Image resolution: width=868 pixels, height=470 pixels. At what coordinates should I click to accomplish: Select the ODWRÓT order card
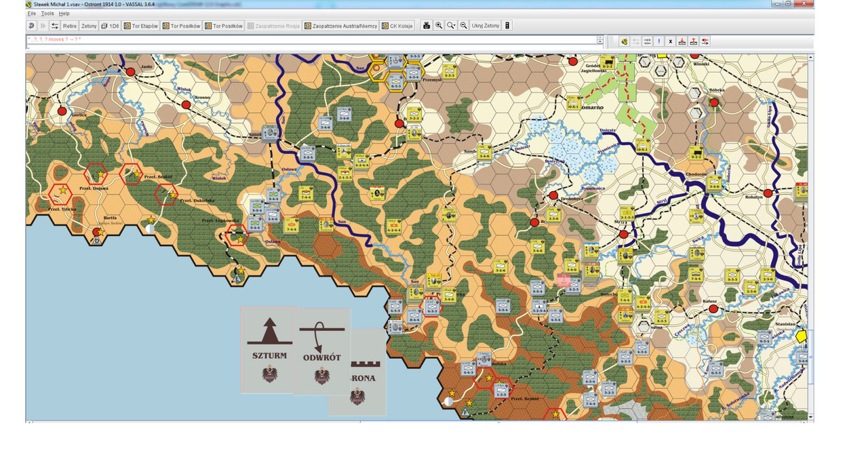point(323,353)
